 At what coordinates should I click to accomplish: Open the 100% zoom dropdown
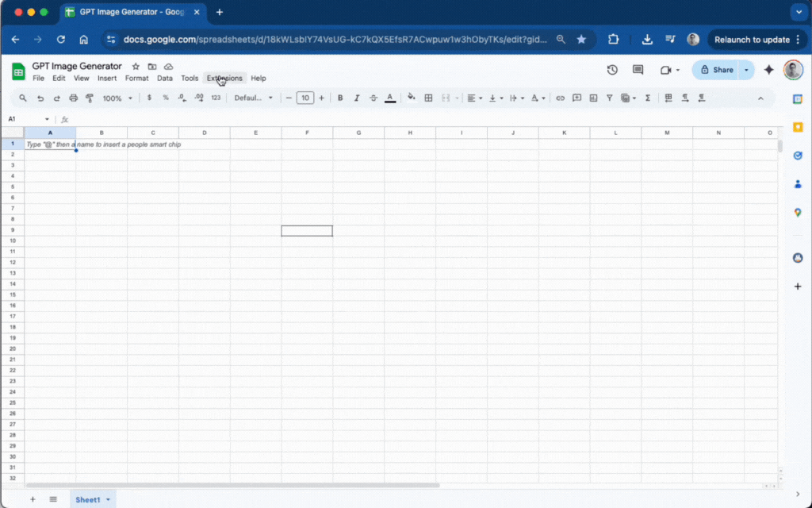tap(117, 98)
